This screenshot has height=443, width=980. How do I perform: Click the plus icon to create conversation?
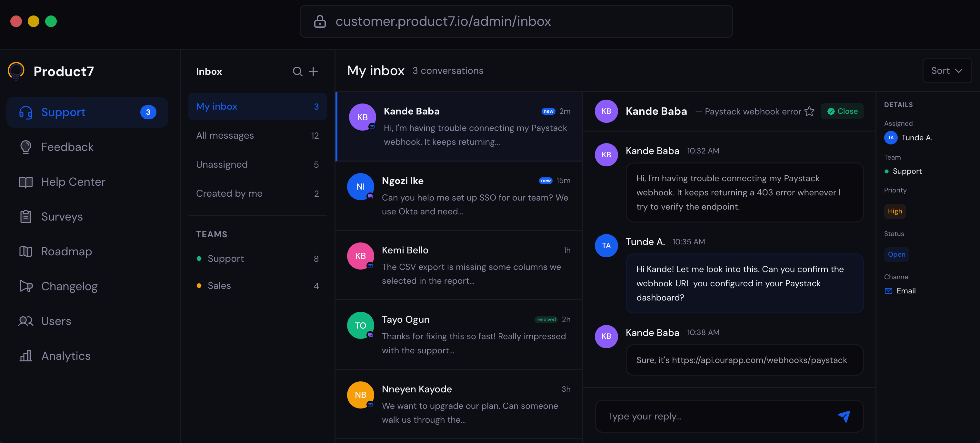313,72
